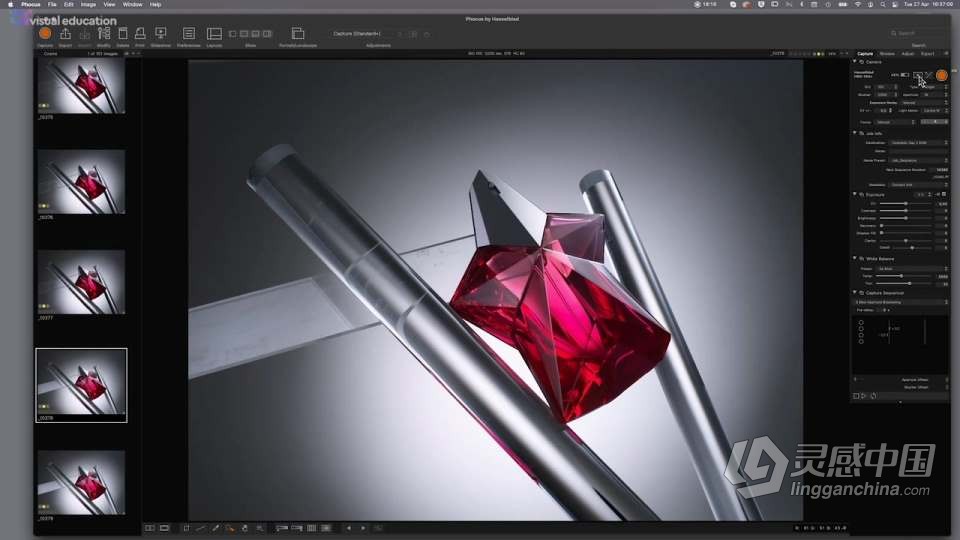Select the first Show view-mode icon
The width and height of the screenshot is (960, 540).
(x=233, y=34)
